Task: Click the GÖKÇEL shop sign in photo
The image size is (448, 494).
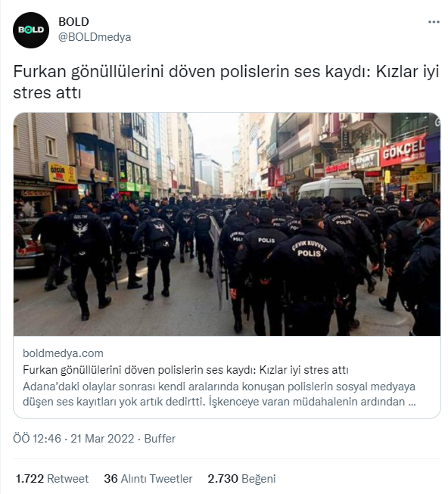Action: tap(403, 151)
